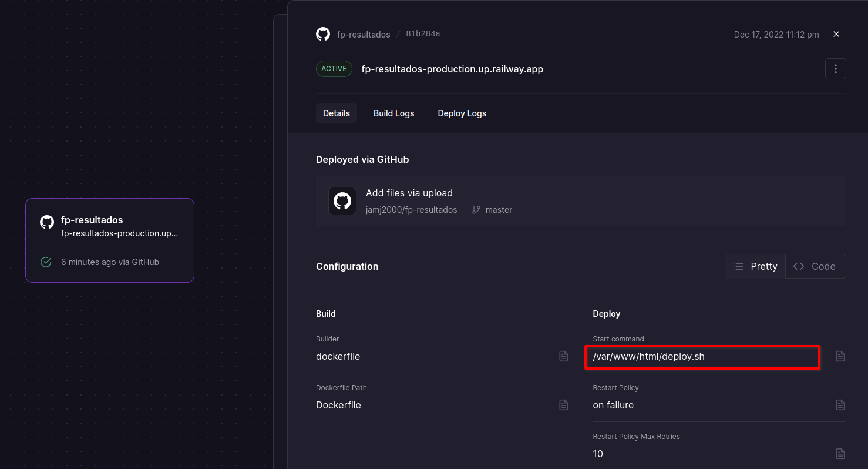This screenshot has width=868, height=469.
Task: Click the file icon next to Builder dockerfile
Action: tap(564, 356)
